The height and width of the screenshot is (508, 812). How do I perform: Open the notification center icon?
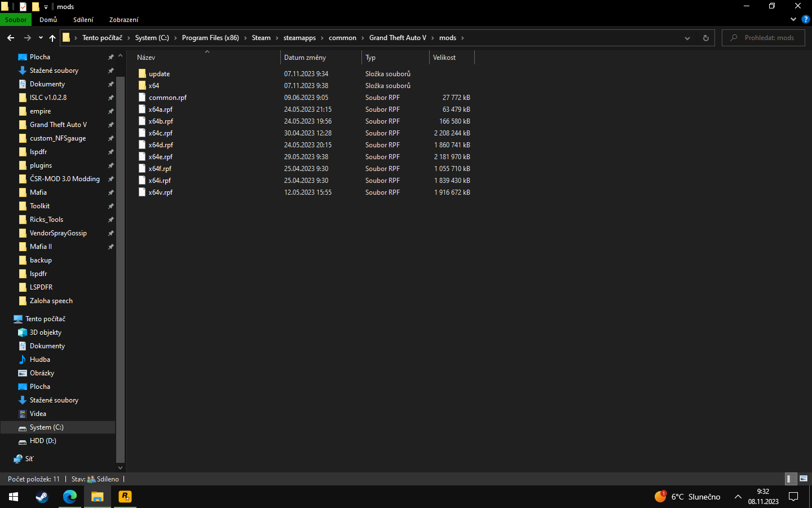[x=793, y=497]
